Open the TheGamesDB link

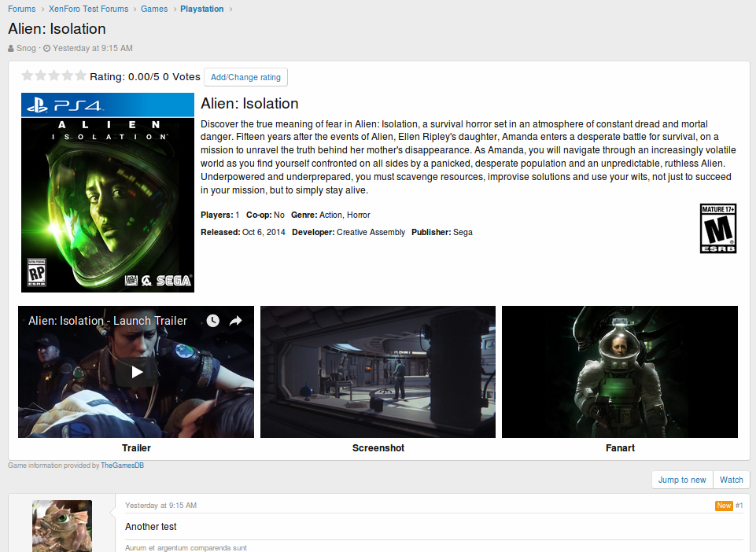click(x=123, y=466)
